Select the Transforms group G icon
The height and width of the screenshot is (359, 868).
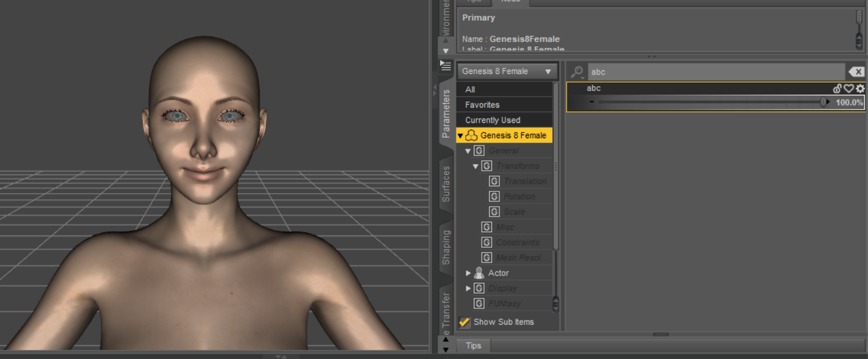point(486,166)
